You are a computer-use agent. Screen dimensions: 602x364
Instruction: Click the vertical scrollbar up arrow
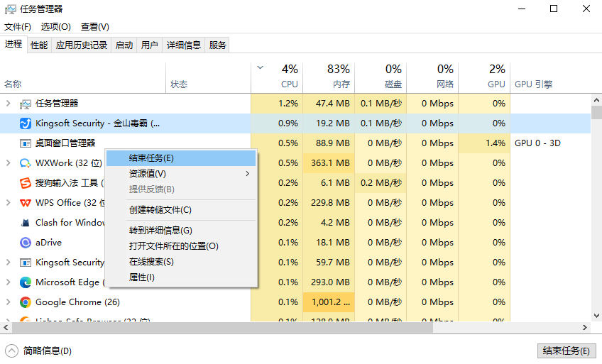(596, 101)
